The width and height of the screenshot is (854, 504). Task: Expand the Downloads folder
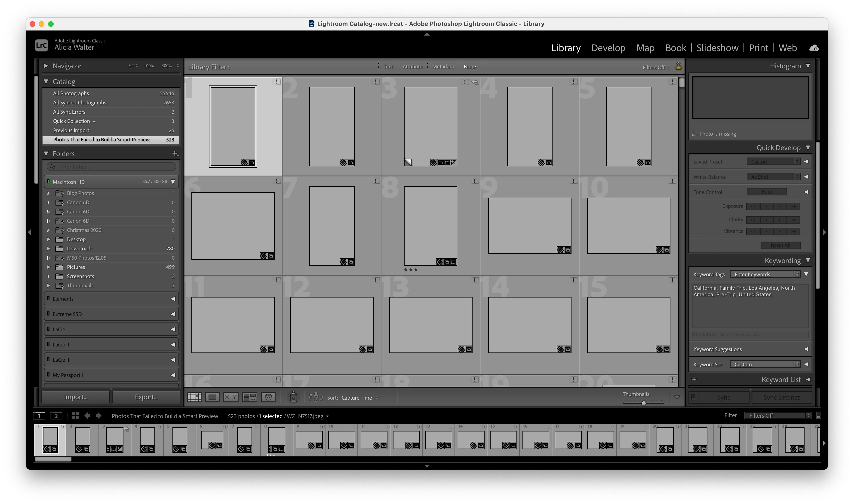[x=49, y=249]
